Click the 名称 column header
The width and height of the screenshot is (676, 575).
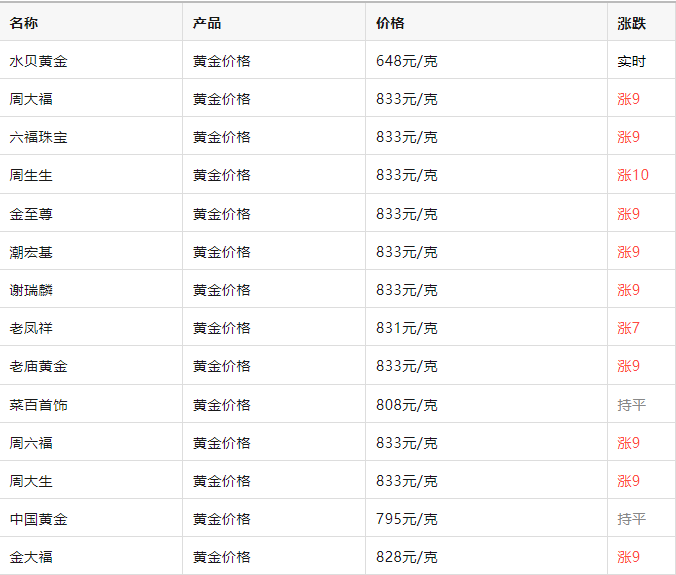coord(24,23)
